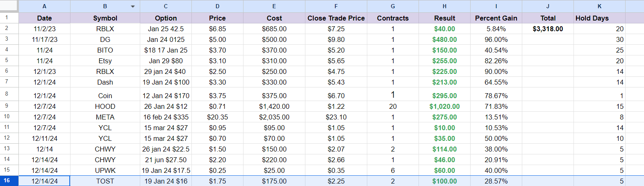The height and width of the screenshot is (186, 644).
Task: Select option cell $18 17 Jan 25
Action: (166, 50)
